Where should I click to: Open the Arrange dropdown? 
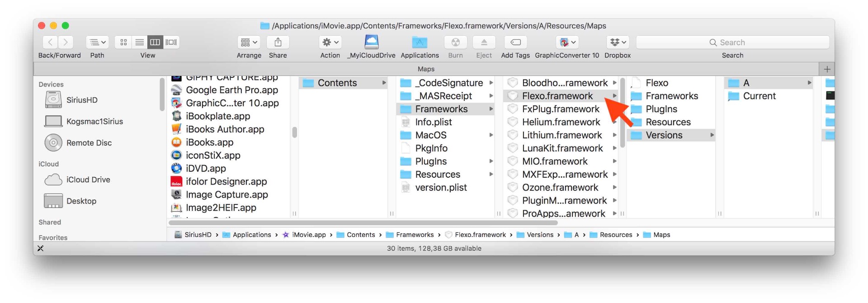249,42
